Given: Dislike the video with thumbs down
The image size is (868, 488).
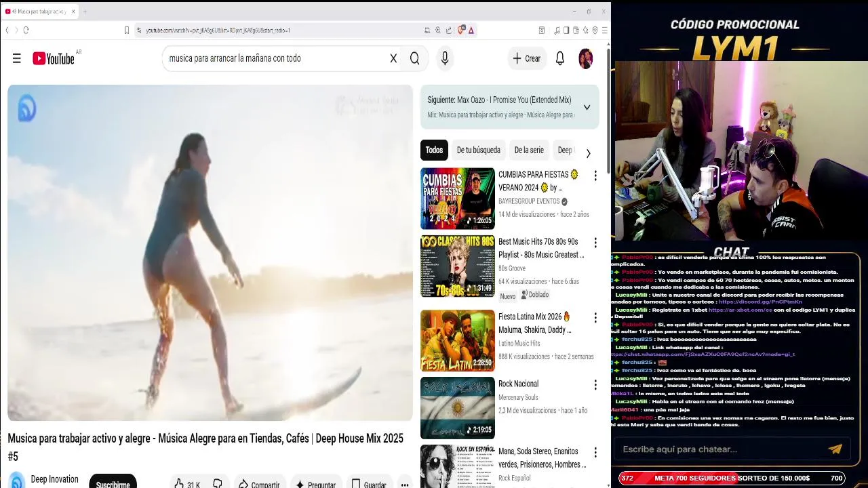Looking at the screenshot, I should tap(218, 484).
